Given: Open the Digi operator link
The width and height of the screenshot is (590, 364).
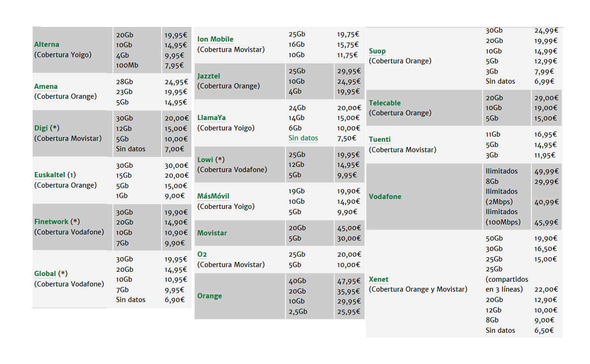Looking at the screenshot, I should (x=41, y=128).
